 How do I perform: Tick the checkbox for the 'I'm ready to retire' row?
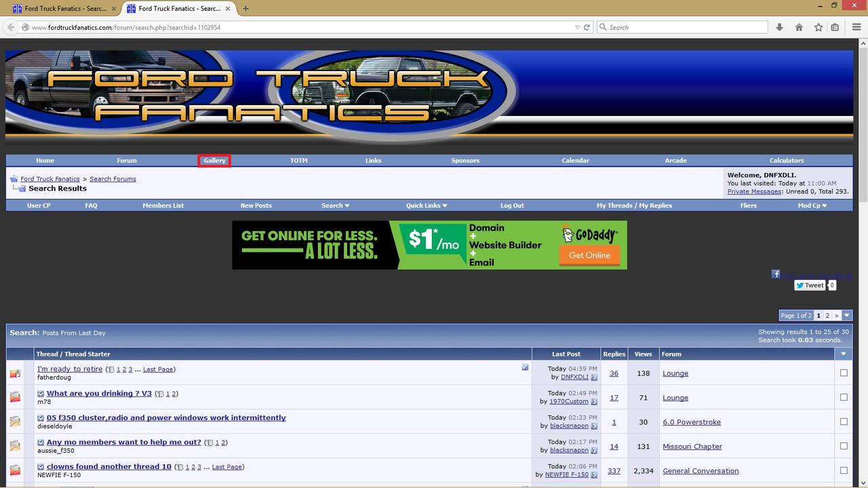[x=844, y=373]
